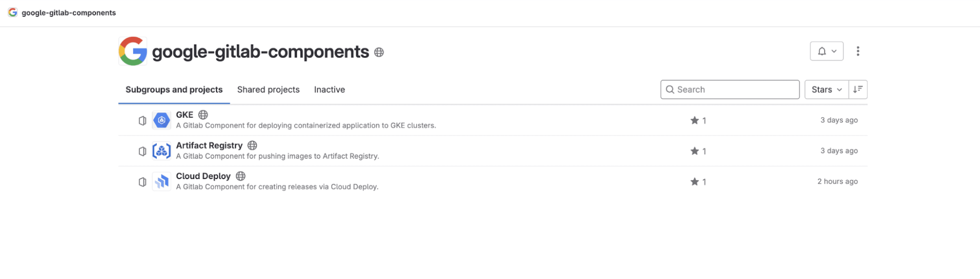Image resolution: width=980 pixels, height=279 pixels.
Task: Click the Artifact Registry project avatar
Action: pos(161,150)
